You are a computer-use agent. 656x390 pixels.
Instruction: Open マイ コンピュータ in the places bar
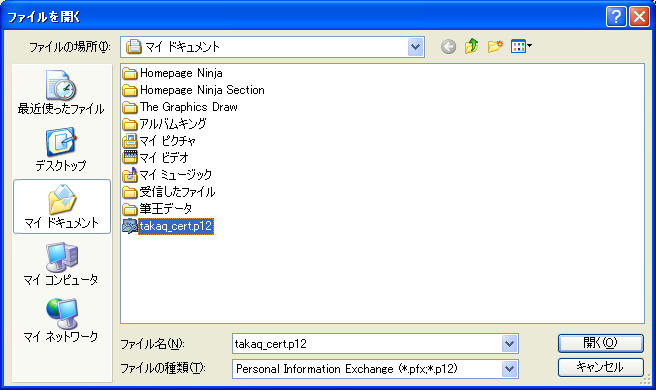tap(62, 264)
